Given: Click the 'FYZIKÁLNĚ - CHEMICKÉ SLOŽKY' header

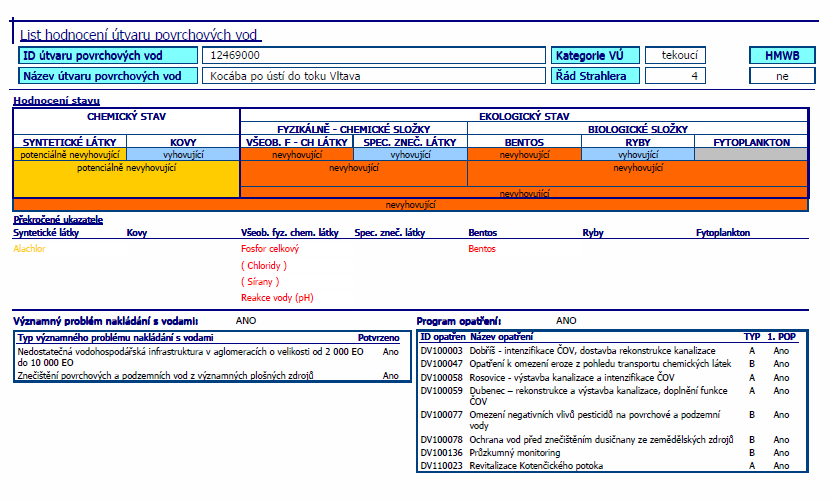Looking at the screenshot, I should 354,129.
